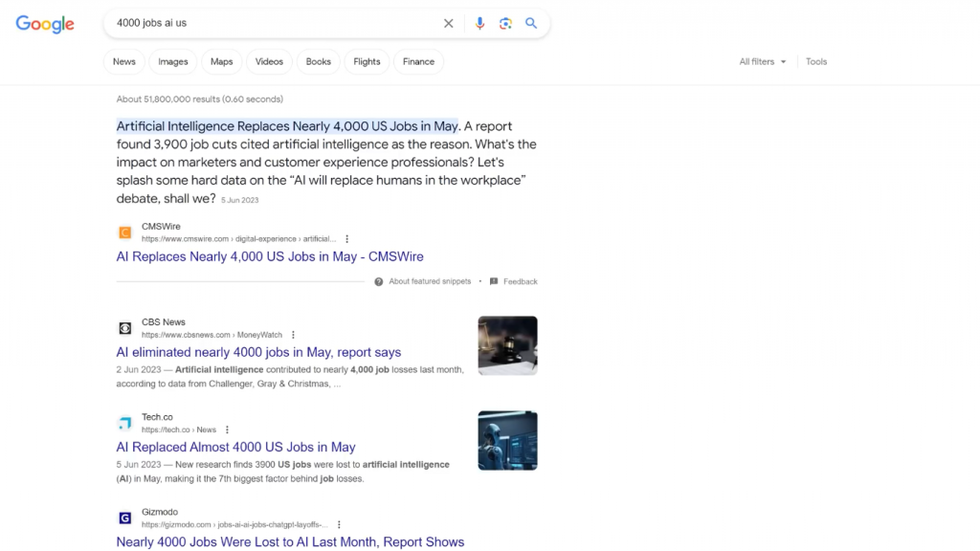980x551 pixels.
Task: Click About featured snippets link
Action: pyautogui.click(x=430, y=282)
